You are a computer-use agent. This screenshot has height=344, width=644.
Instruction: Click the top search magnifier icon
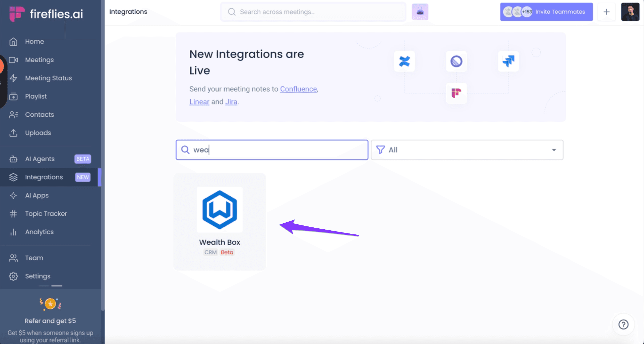pyautogui.click(x=232, y=12)
